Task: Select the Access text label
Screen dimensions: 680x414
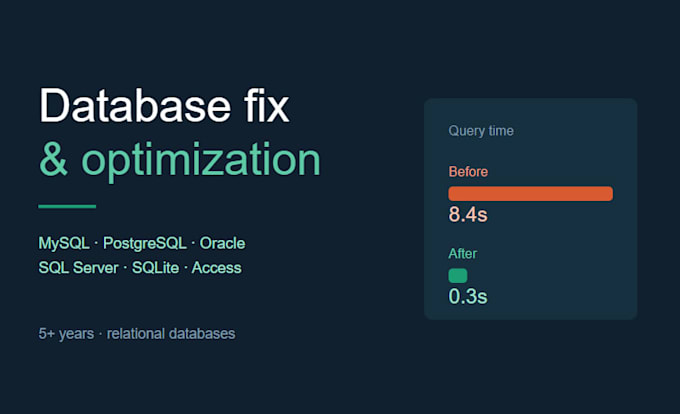Action: tap(216, 268)
